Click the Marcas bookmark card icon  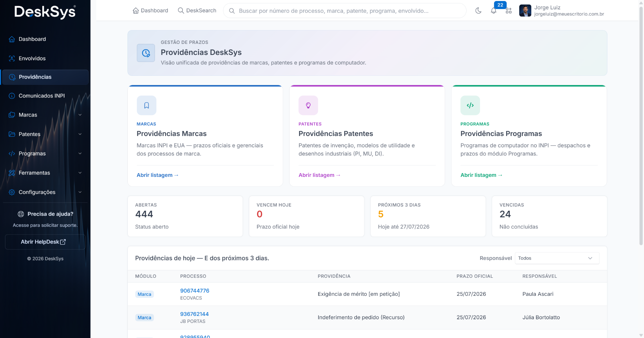147,106
